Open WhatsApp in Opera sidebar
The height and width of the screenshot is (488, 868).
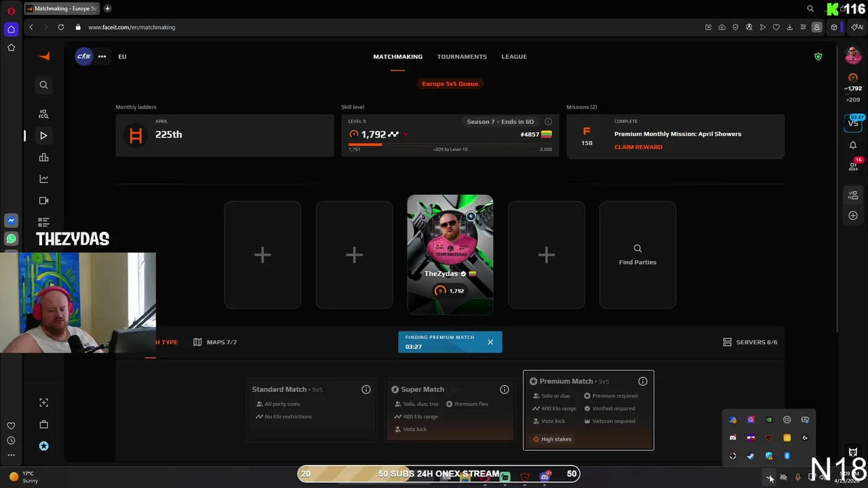tap(11, 239)
